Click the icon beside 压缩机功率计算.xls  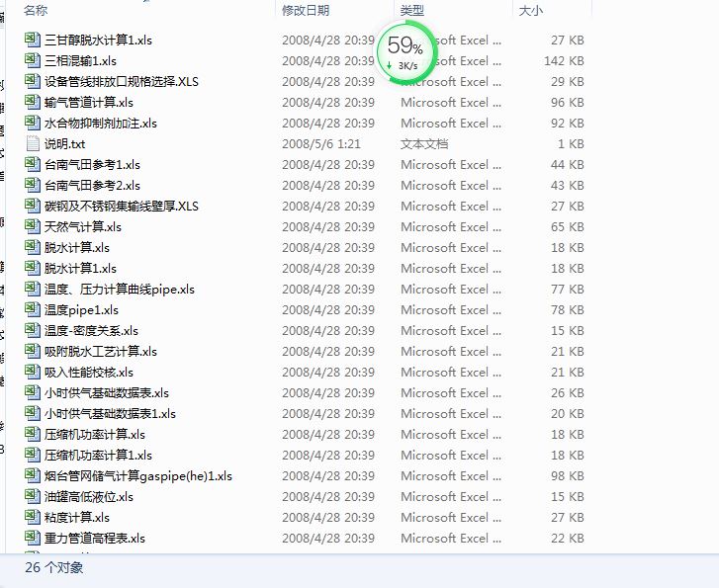pos(33,434)
